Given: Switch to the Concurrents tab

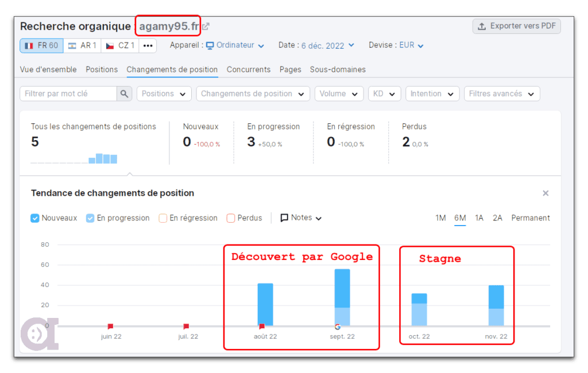Looking at the screenshot, I should (x=248, y=69).
